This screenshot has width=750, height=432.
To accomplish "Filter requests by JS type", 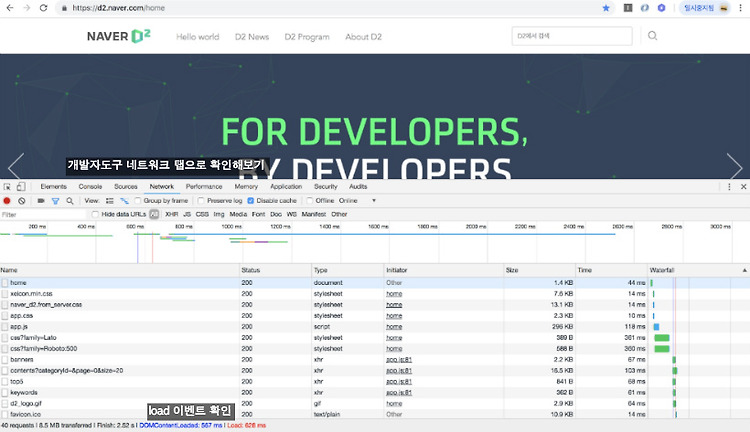I will click(x=187, y=214).
